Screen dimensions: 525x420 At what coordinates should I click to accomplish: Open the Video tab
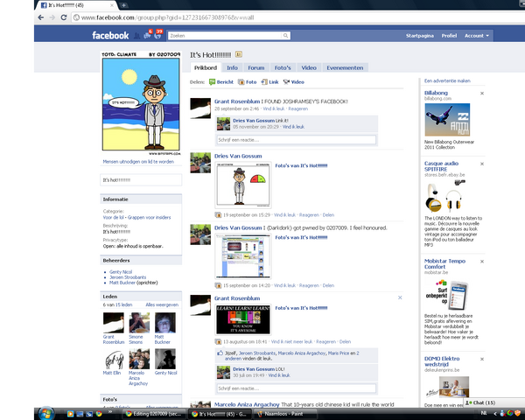309,67
